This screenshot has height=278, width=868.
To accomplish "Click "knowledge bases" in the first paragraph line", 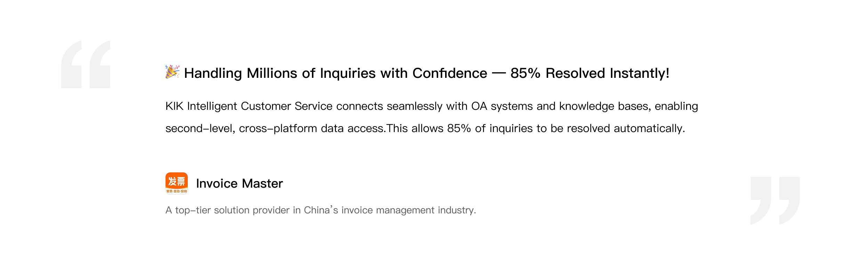I will (x=605, y=106).
